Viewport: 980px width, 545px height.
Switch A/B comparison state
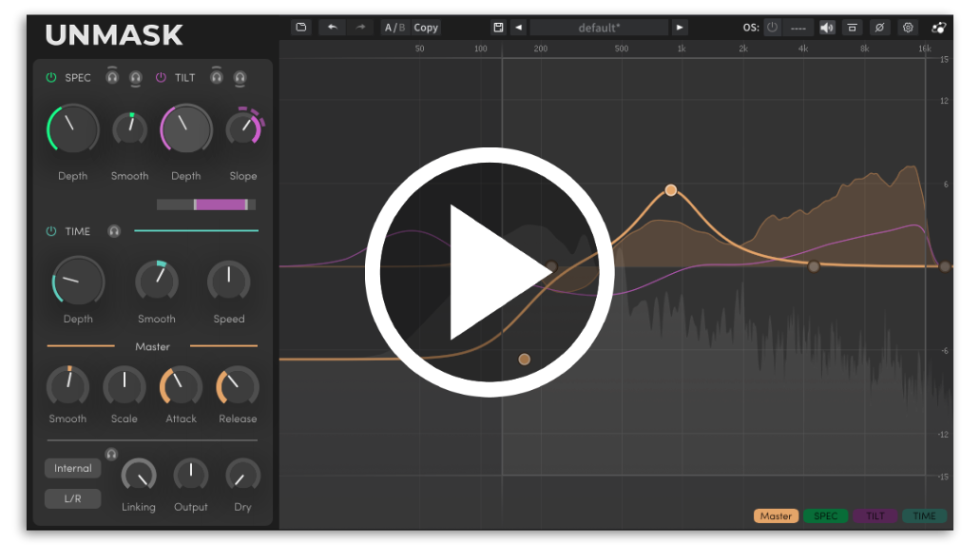(x=395, y=28)
